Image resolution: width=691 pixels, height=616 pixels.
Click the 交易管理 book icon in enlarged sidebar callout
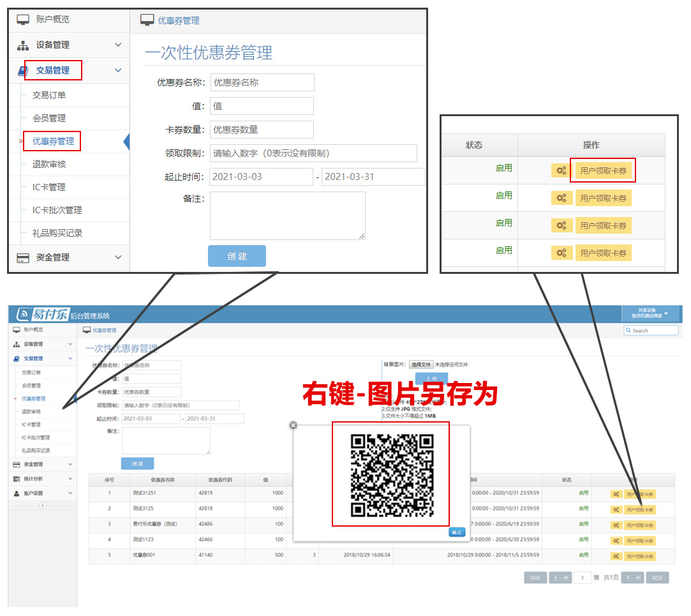click(22, 71)
